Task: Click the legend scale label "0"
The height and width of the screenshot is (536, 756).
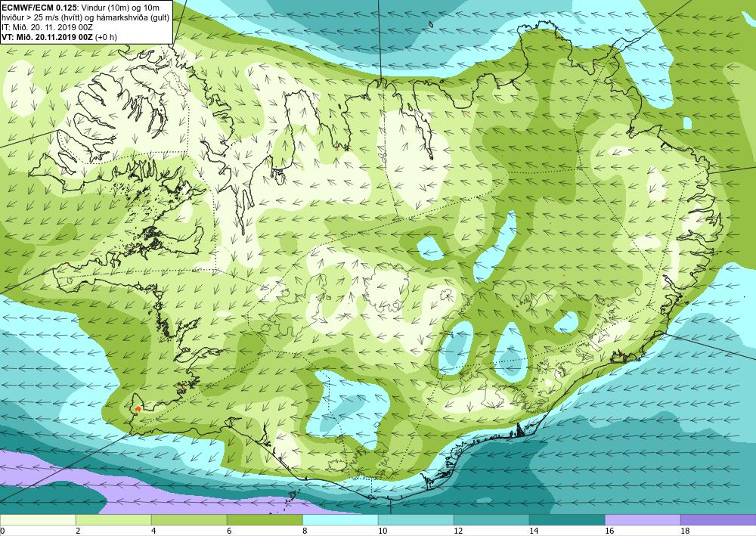Action: [x=2, y=531]
